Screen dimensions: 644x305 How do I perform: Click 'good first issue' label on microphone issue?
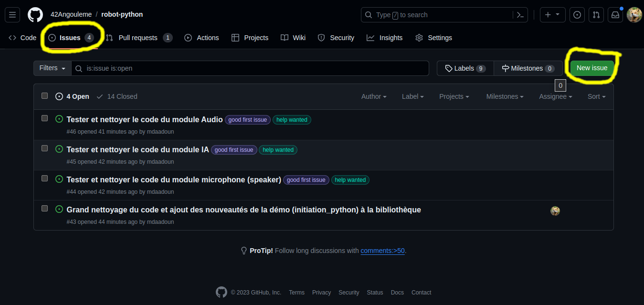coord(306,180)
